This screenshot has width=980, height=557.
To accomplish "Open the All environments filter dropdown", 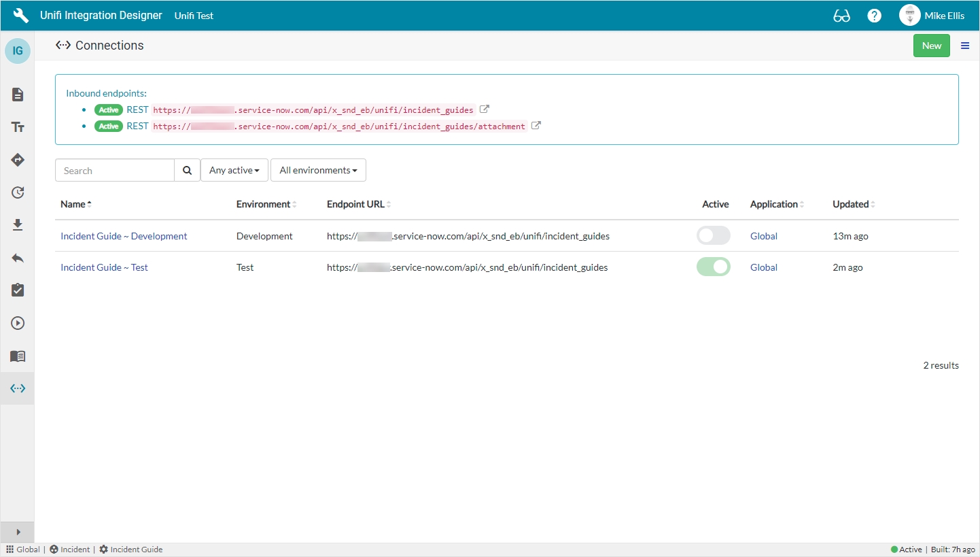I will pyautogui.click(x=318, y=171).
